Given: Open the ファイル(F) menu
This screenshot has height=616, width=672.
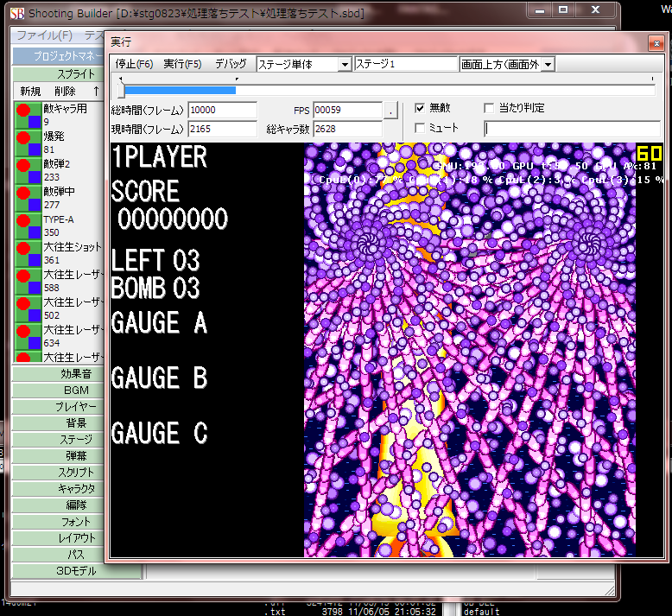Looking at the screenshot, I should point(44,35).
